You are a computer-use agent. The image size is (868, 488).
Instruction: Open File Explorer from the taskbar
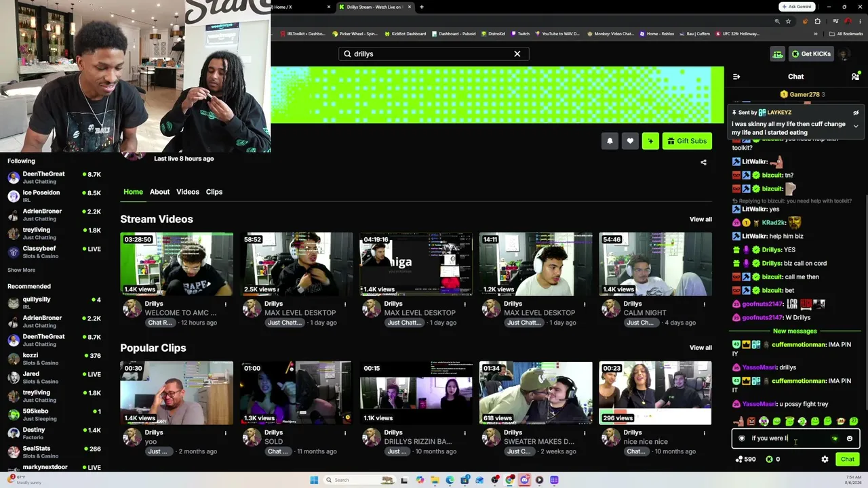pos(435,480)
